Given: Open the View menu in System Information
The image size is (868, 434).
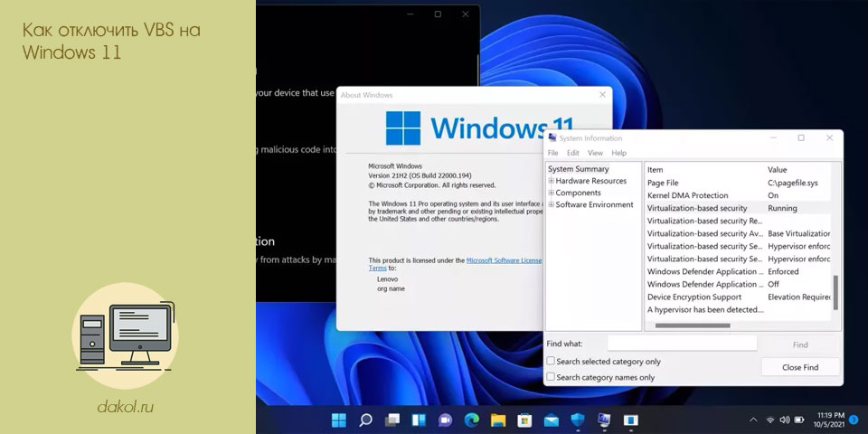Looking at the screenshot, I should click(x=595, y=153).
